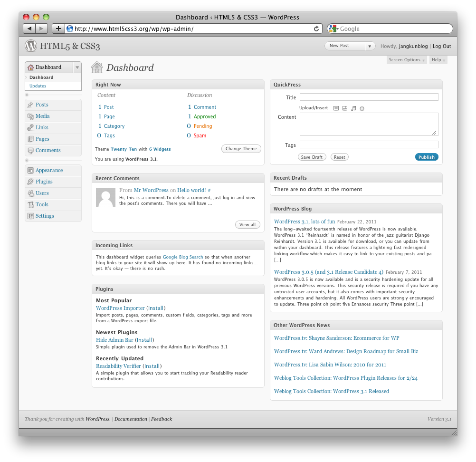Select the Links chain icon
The image size is (476, 462).
[30, 127]
